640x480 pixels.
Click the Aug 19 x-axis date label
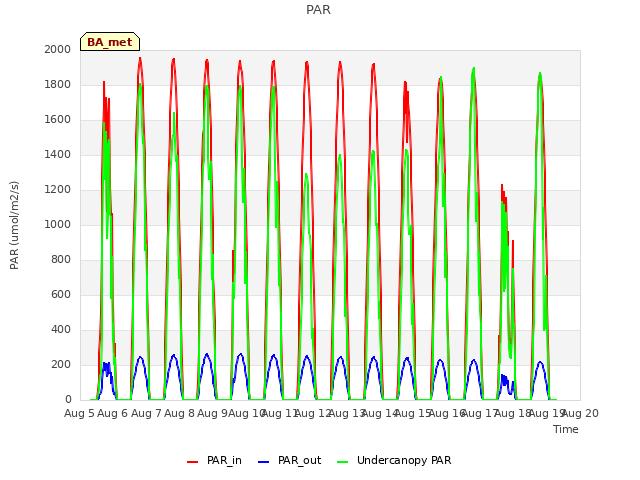(547, 413)
